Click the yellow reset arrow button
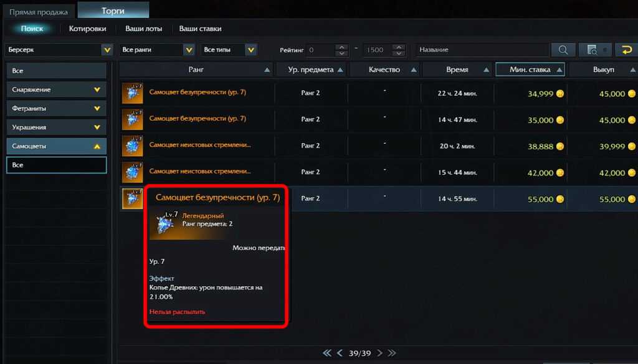This screenshot has width=638, height=364. click(x=626, y=50)
